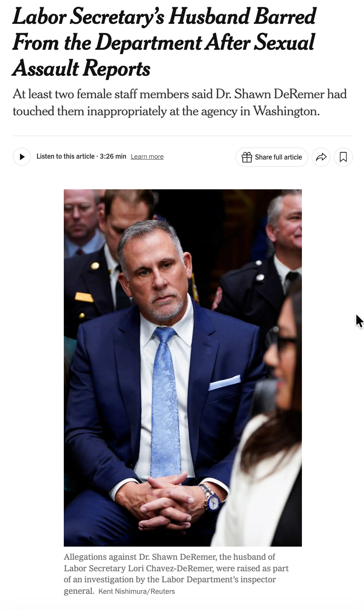The height and width of the screenshot is (610, 364).
Task: Click the Kent Nishimura/Reuters photo credit
Action: (x=136, y=591)
